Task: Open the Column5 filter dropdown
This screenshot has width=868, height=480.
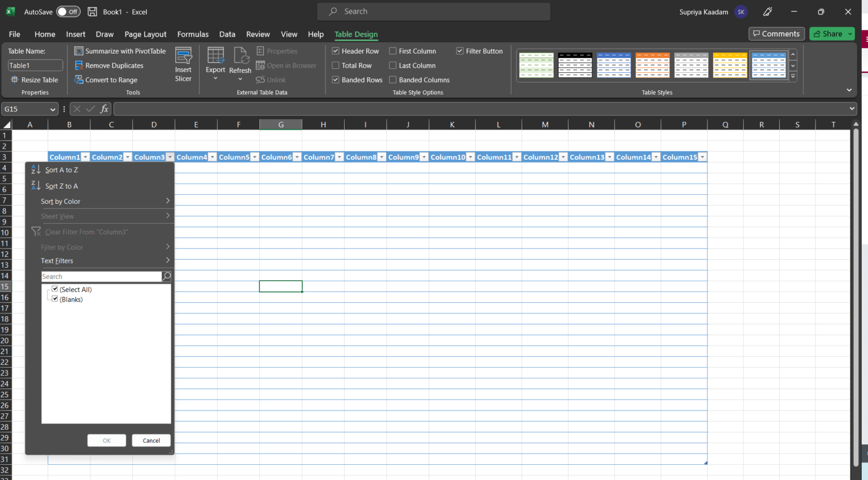Action: point(254,157)
